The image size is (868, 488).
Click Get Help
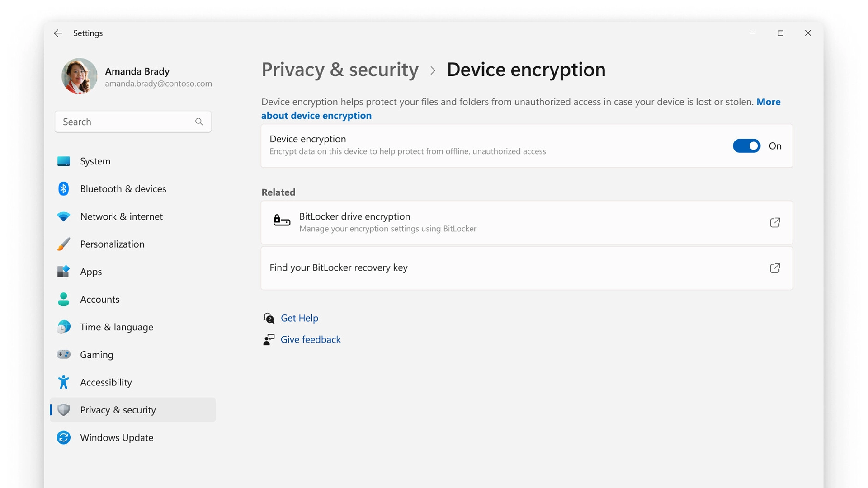[x=299, y=318]
